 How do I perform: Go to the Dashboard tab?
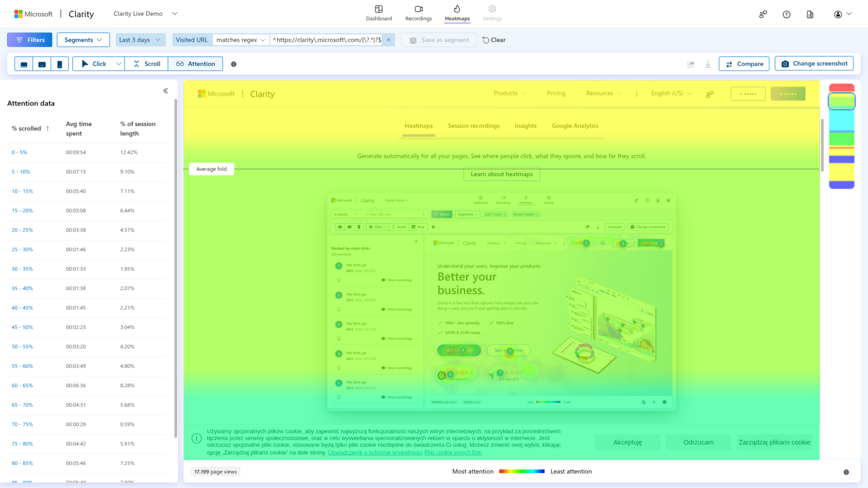tap(379, 13)
